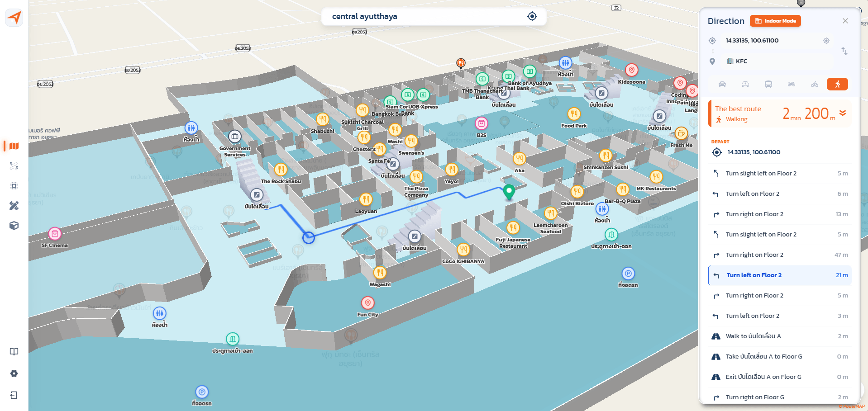Click the Government Services map marker
Image resolution: width=868 pixels, height=411 pixels.
[234, 137]
